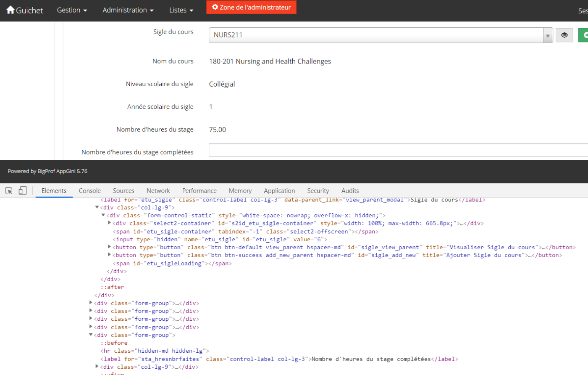Click the 'Sigle du cours' form label
The image size is (588, 375).
pyautogui.click(x=173, y=32)
